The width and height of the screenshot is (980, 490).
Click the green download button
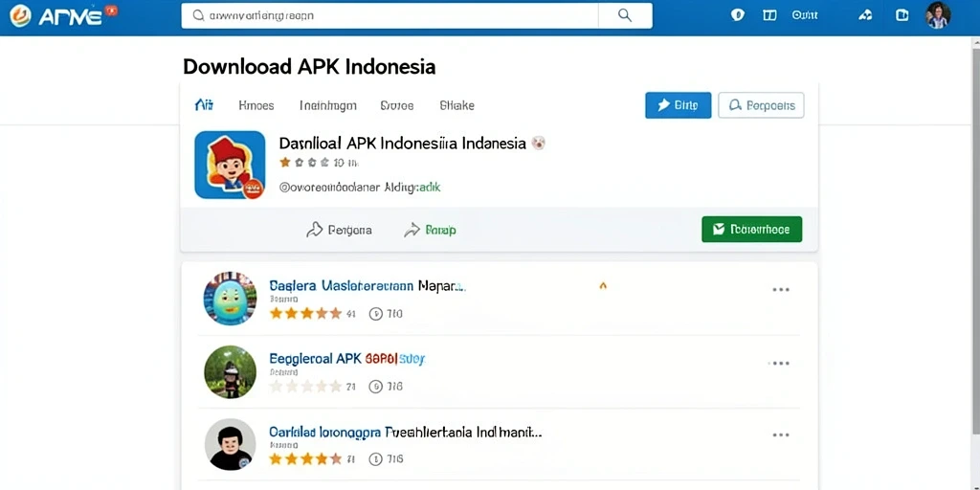click(752, 230)
